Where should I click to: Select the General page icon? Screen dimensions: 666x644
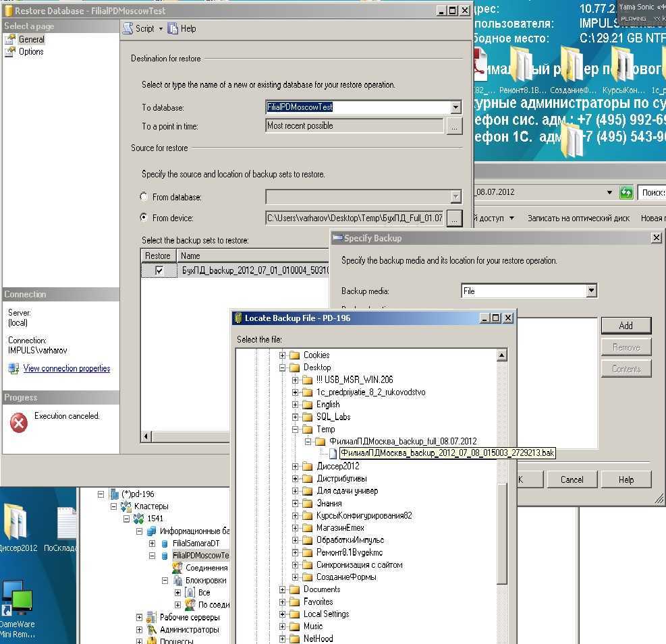tap(10, 39)
